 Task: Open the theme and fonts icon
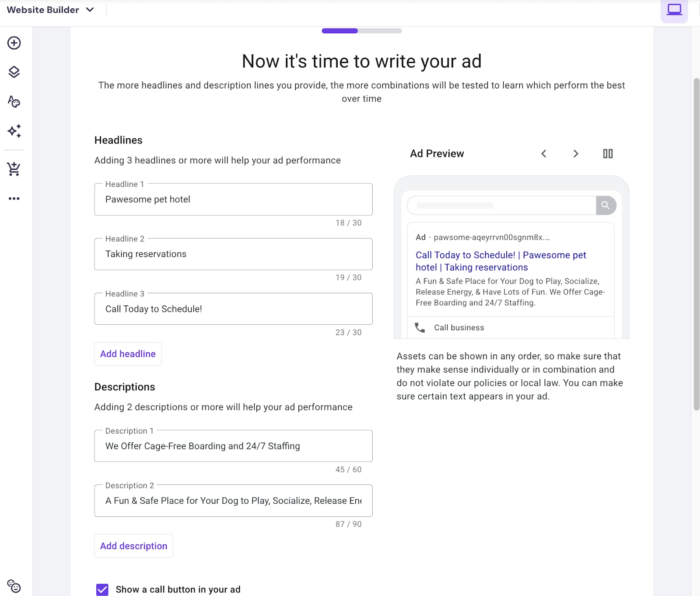(x=14, y=102)
